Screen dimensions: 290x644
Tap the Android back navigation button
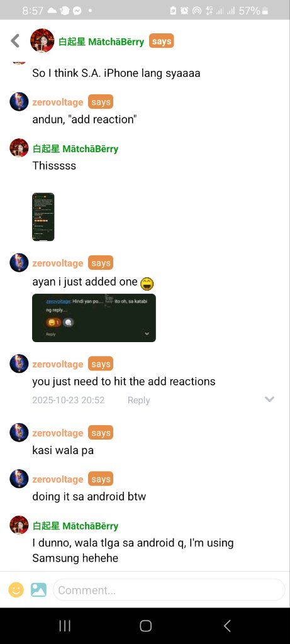[227, 626]
